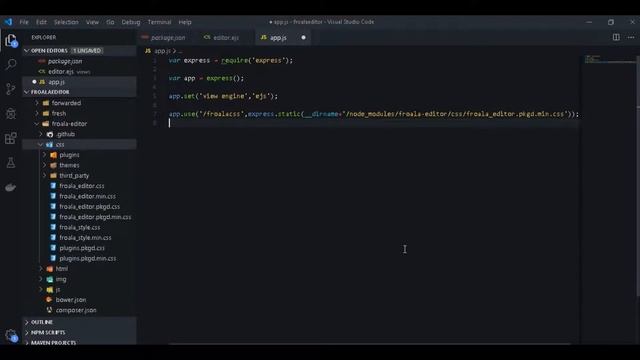Expand the Outline section
640x360 pixels.
[x=79, y=322]
